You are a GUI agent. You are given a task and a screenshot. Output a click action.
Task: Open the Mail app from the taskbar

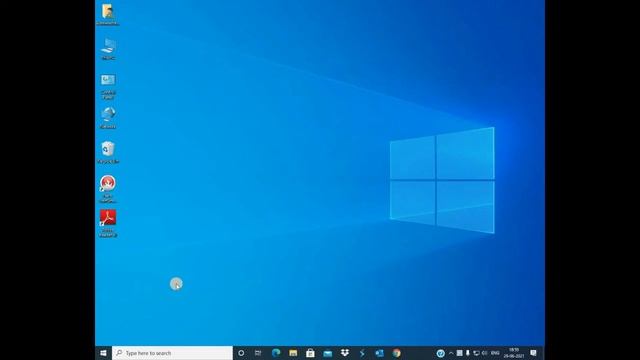(327, 353)
